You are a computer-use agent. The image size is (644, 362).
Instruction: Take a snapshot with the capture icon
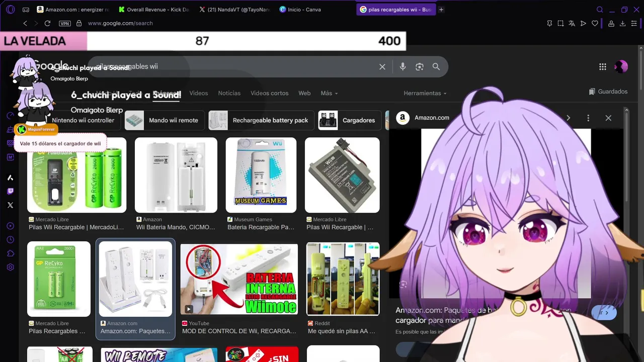(560, 23)
